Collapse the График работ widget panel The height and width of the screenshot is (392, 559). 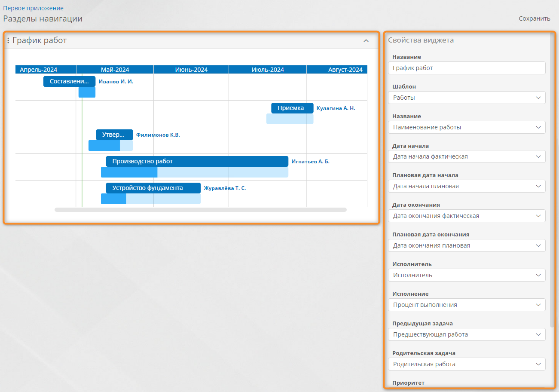point(366,41)
